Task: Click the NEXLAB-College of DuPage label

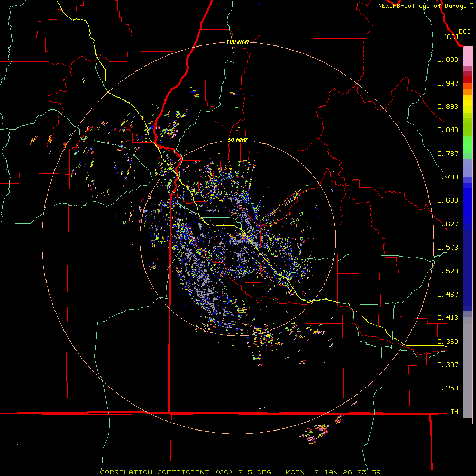Action: (x=422, y=6)
